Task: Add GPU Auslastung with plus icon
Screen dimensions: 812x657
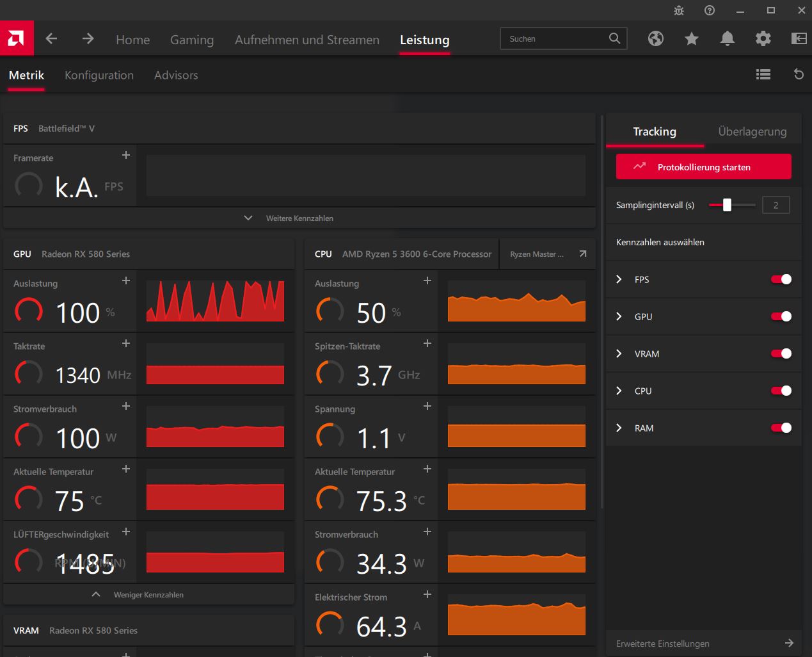Action: [x=126, y=280]
